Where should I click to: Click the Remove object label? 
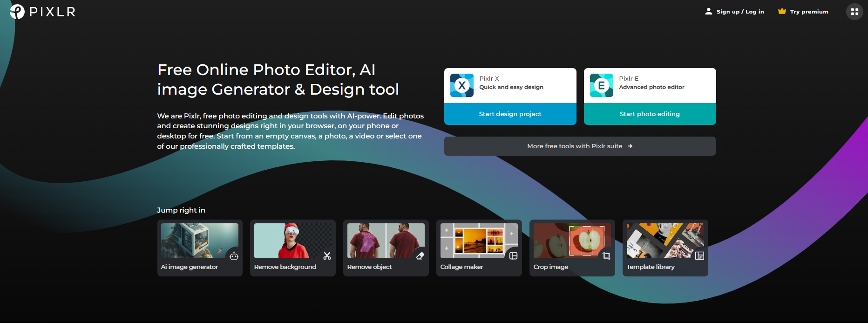point(369,267)
